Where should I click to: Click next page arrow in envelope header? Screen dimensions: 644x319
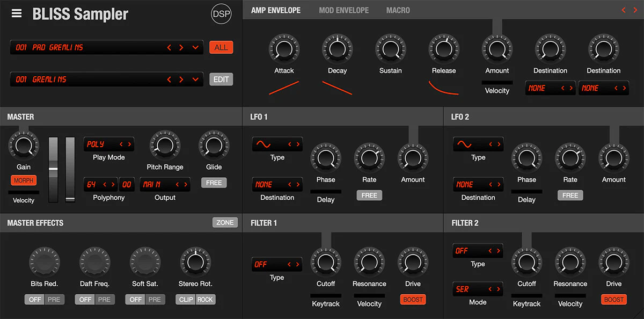[635, 10]
